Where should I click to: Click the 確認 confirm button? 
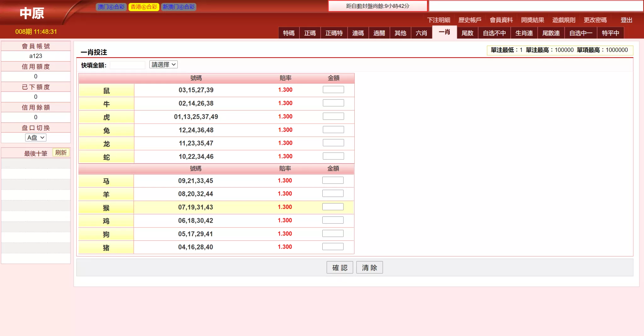[339, 267]
